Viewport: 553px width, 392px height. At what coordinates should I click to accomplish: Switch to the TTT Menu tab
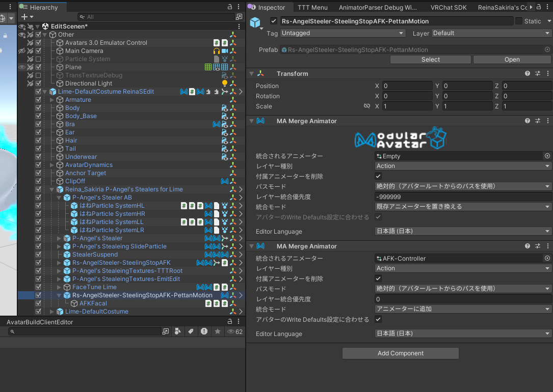312,8
